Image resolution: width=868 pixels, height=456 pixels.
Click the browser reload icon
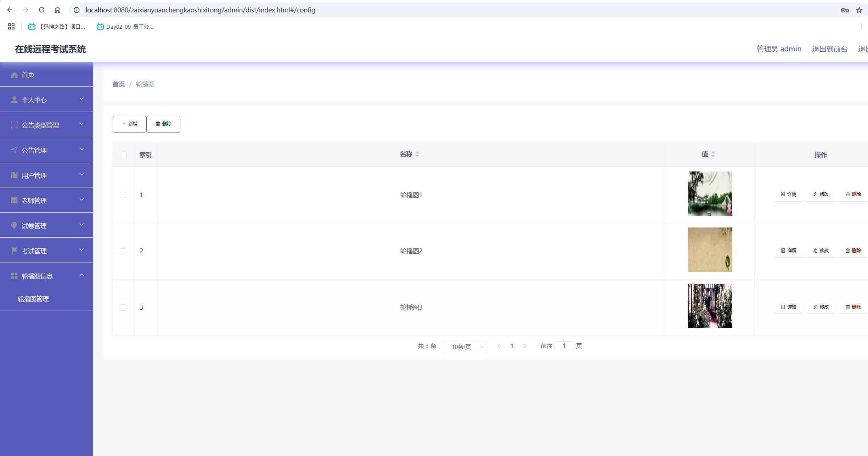[41, 10]
